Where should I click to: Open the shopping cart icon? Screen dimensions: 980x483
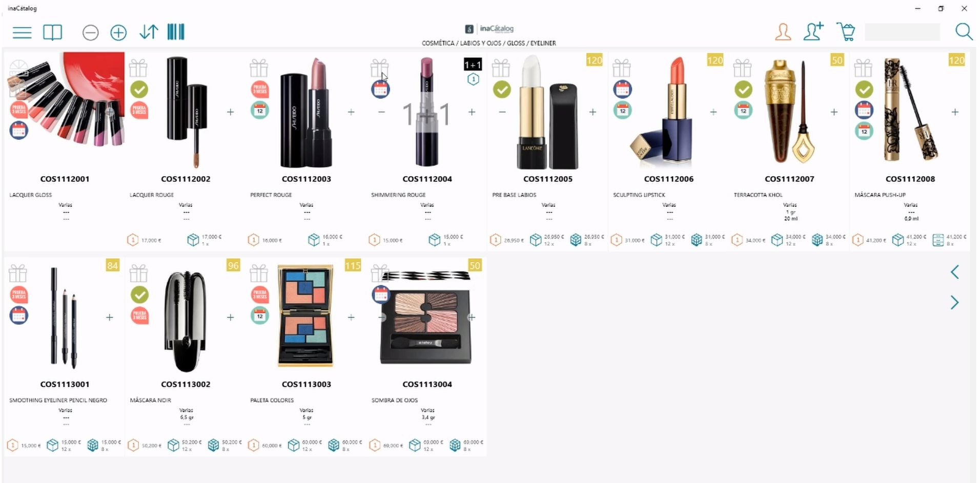846,32
